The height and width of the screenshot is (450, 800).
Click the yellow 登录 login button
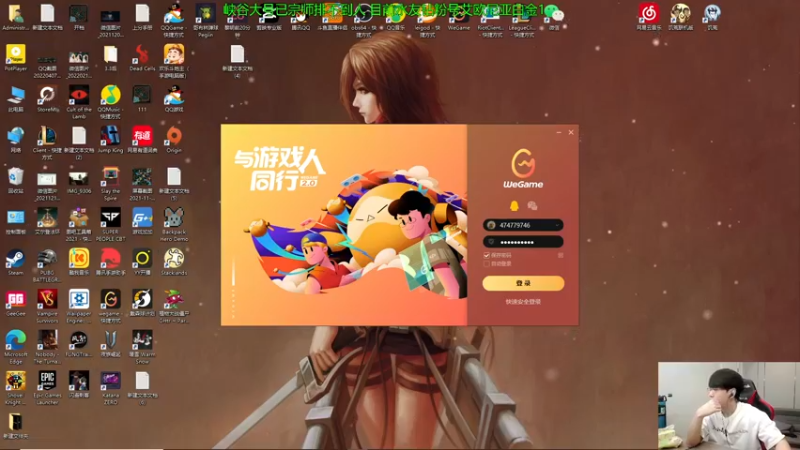pos(523,283)
